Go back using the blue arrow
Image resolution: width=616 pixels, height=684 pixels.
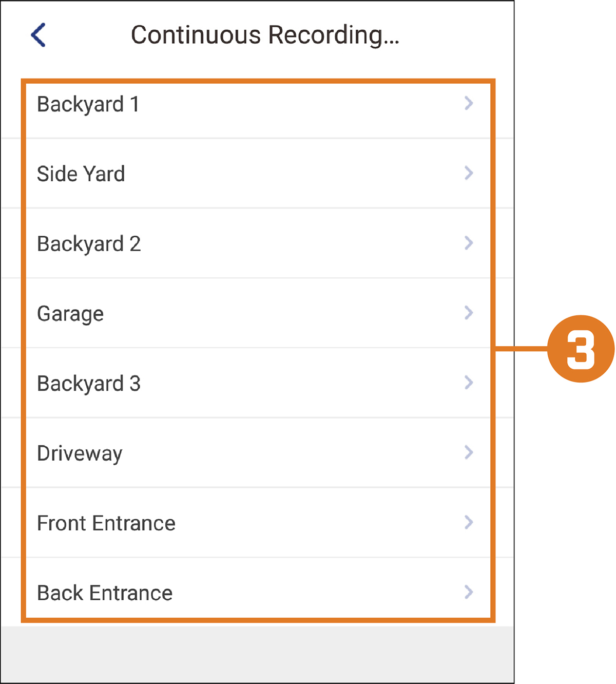tap(38, 35)
